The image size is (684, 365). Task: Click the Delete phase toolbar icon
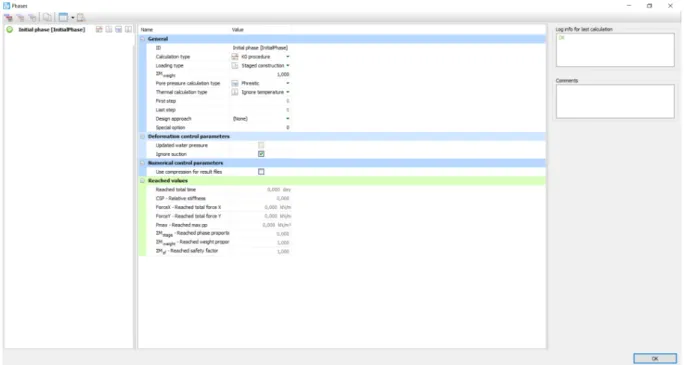pos(33,18)
